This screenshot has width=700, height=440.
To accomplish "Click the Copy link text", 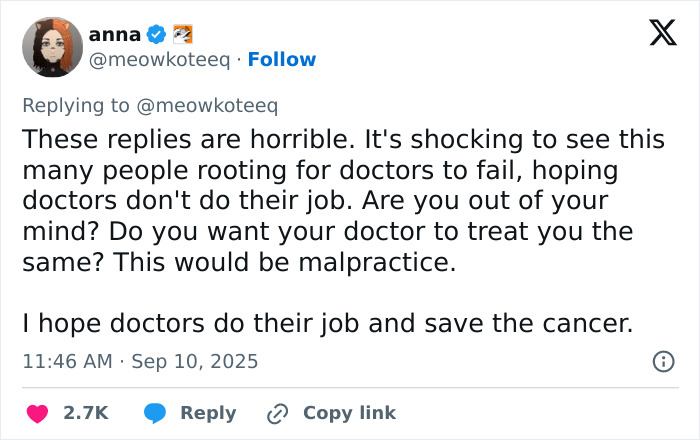I will (x=350, y=413).
